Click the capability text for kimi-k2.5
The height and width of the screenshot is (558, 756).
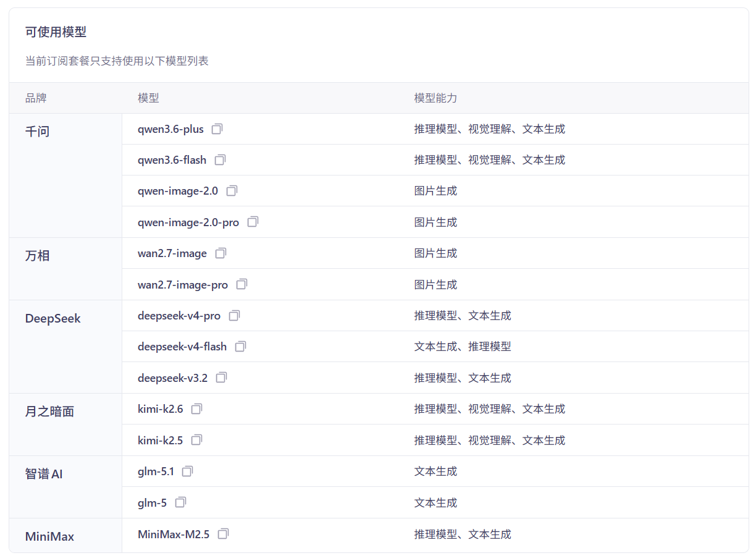490,440
